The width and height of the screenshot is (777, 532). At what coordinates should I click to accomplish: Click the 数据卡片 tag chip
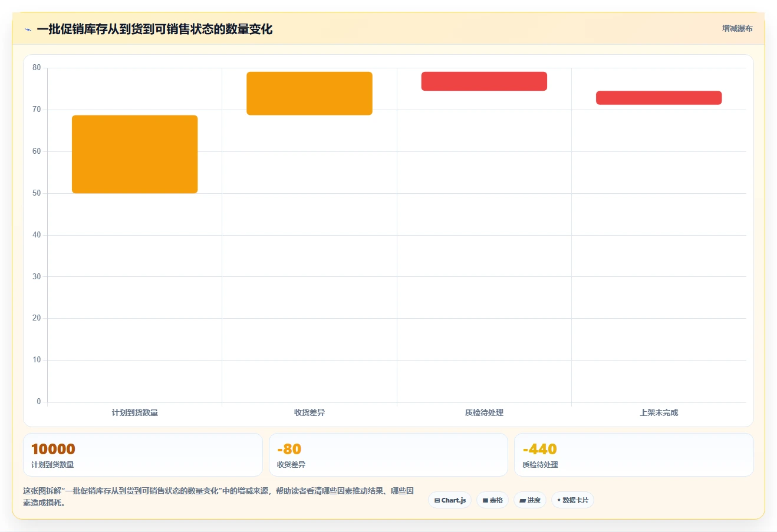click(x=572, y=500)
